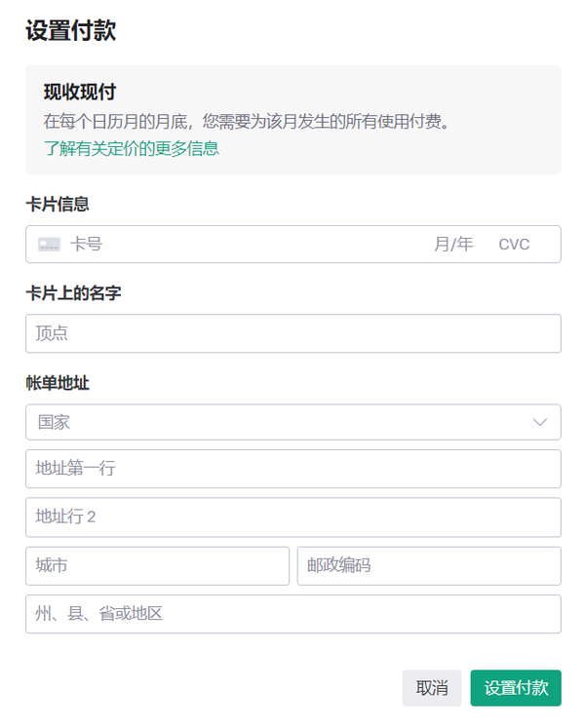The image size is (585, 728).
Task: Click the 地址第一行 address field
Action: coord(292,469)
